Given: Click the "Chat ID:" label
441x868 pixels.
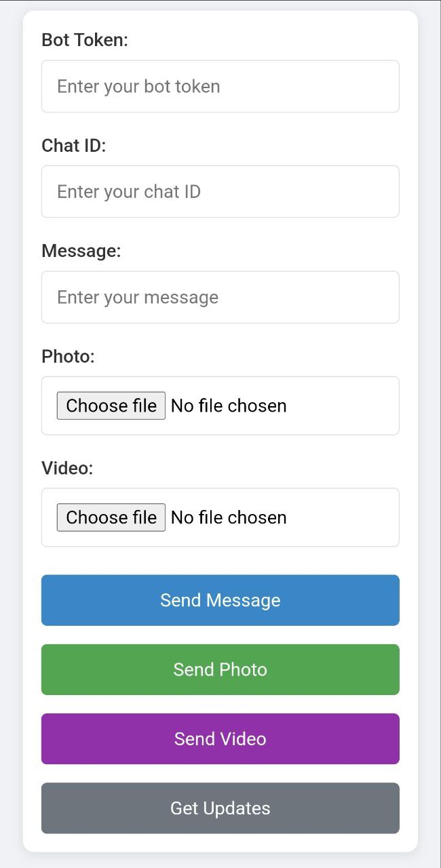Looking at the screenshot, I should tap(74, 145).
